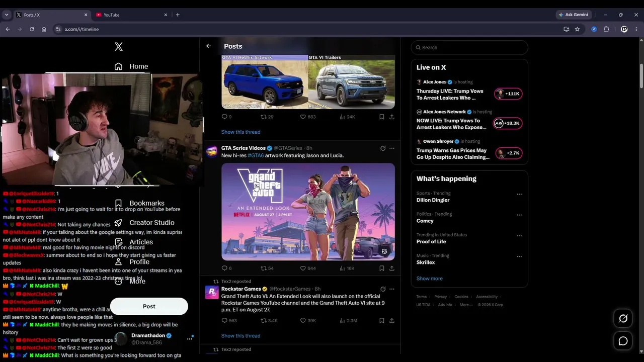Click the X search field

pyautogui.click(x=469, y=48)
